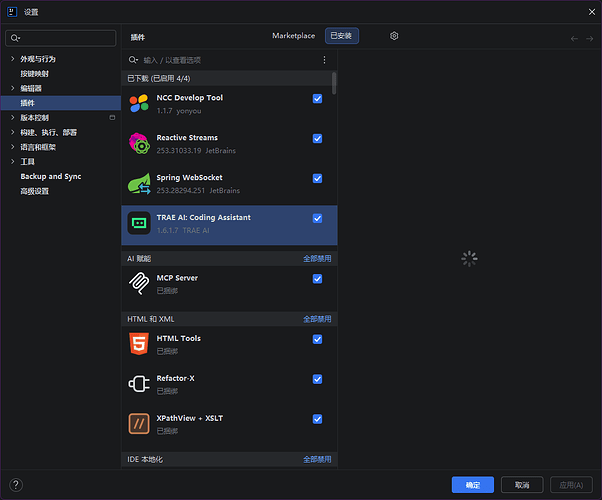Click the MCP Server plugin icon

pyautogui.click(x=139, y=283)
